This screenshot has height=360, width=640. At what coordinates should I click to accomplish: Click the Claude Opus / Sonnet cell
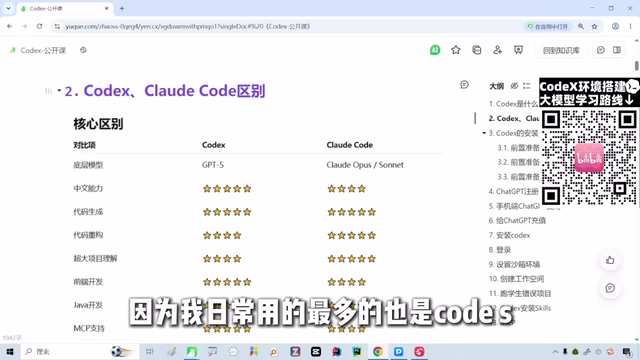(x=365, y=165)
